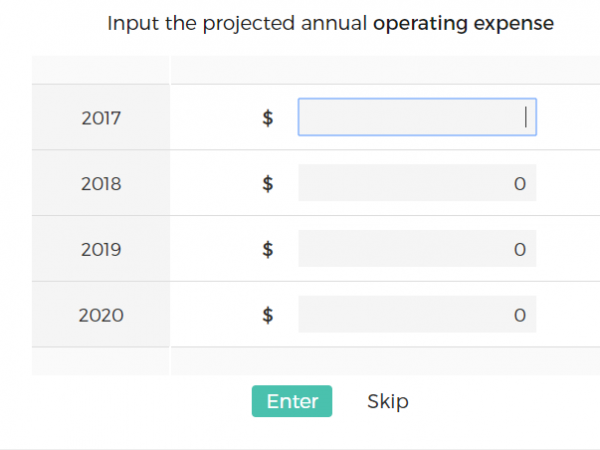Select the 2019 expense amount field
Viewport: 600px width, 450px height.
[x=417, y=249]
